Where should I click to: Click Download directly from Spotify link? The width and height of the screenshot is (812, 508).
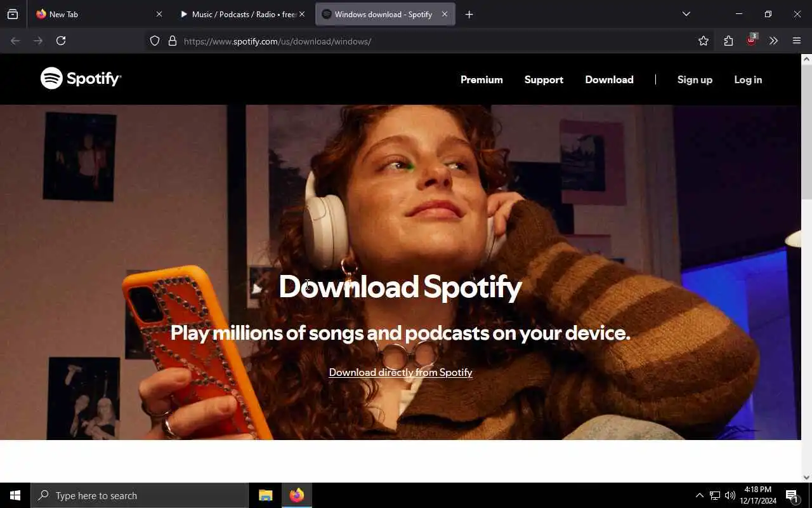click(400, 372)
